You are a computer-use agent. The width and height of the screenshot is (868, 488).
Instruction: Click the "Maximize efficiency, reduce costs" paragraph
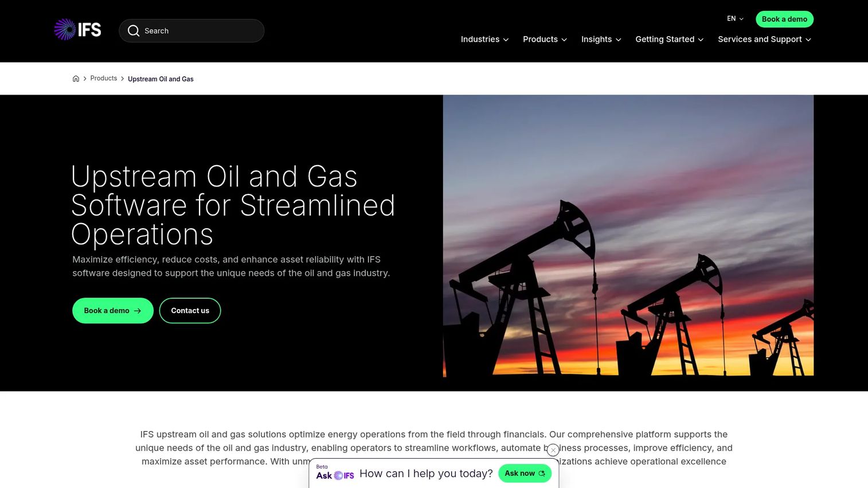(231, 267)
